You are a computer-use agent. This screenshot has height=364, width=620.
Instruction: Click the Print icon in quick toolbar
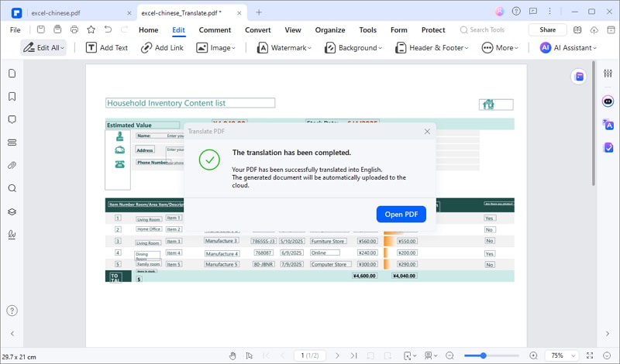click(x=74, y=29)
